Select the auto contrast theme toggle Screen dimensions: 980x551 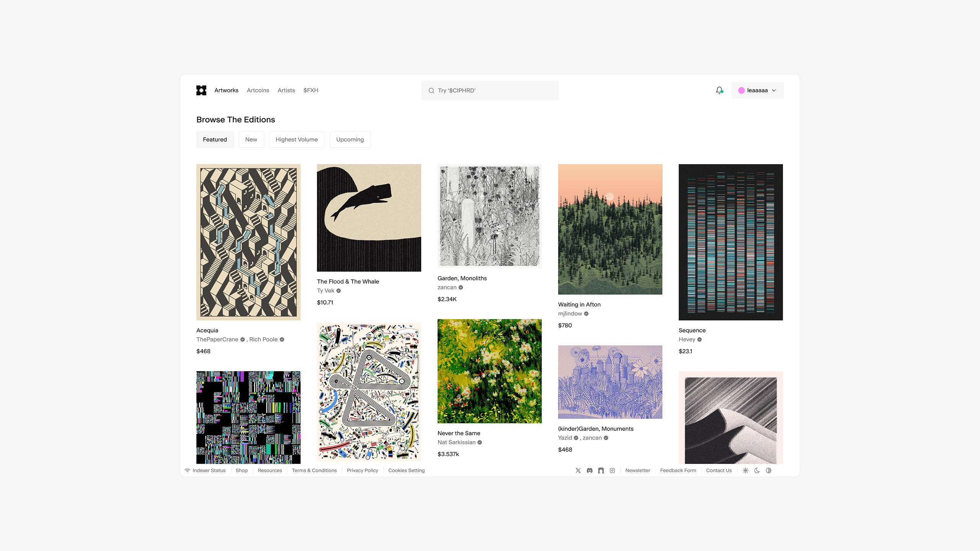click(768, 471)
